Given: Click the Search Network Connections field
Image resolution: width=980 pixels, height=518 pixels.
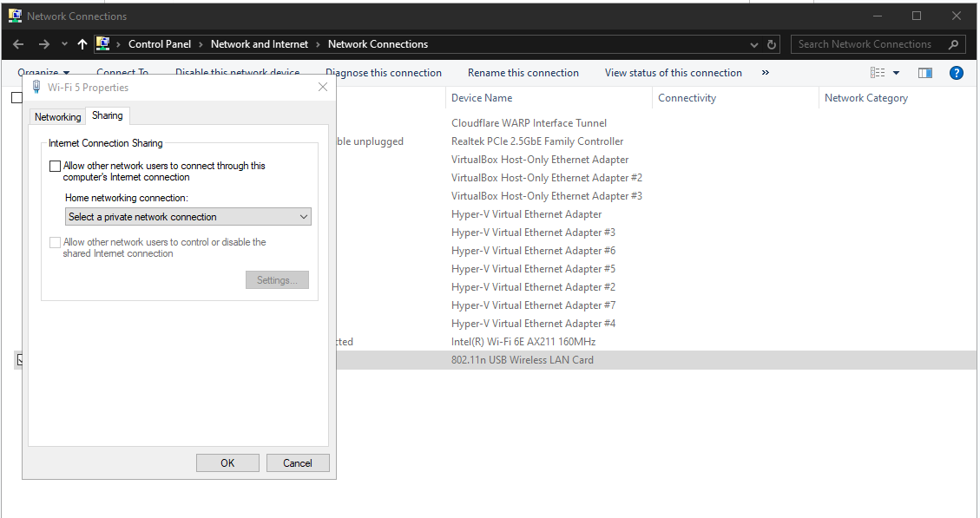Looking at the screenshot, I should pyautogui.click(x=868, y=44).
